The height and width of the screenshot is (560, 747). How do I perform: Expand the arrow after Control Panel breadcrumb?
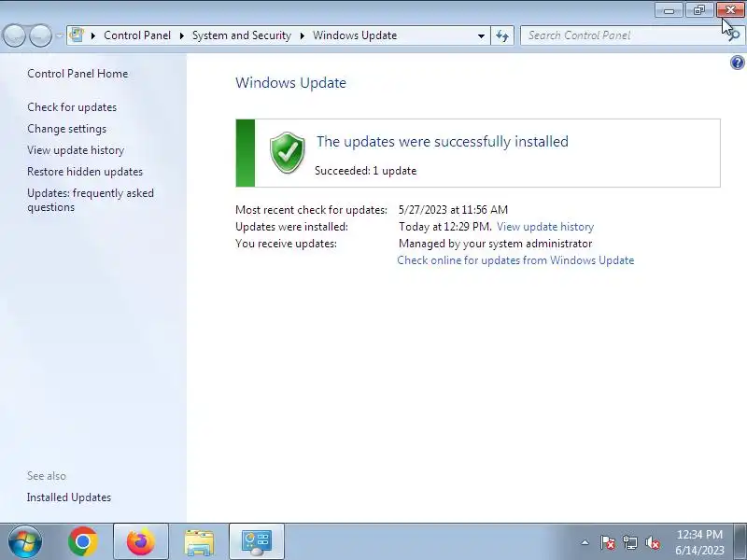pyautogui.click(x=181, y=35)
